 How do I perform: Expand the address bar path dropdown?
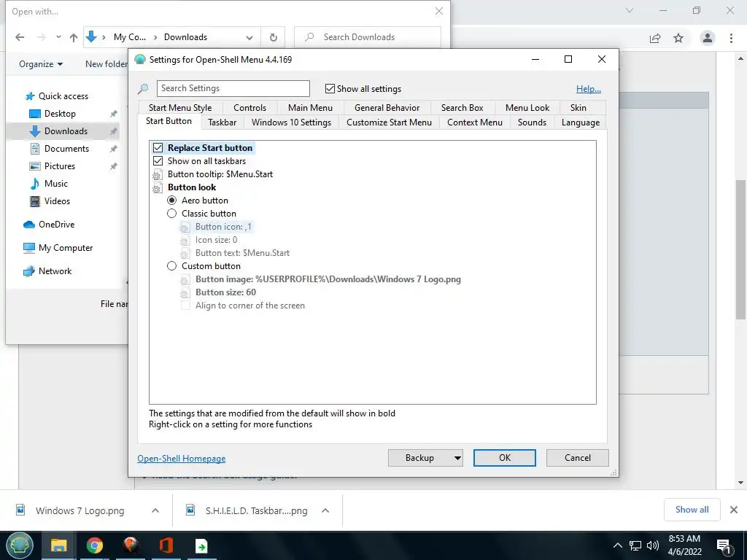(x=249, y=37)
